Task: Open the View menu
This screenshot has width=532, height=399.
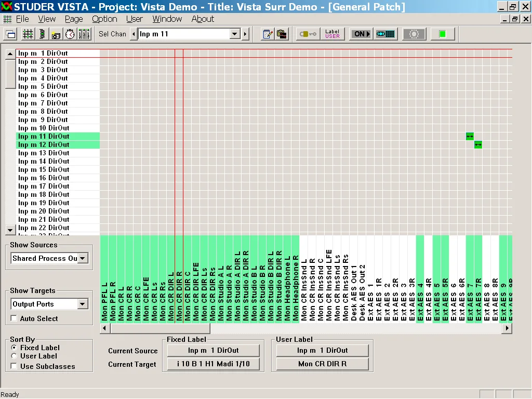Action: [47, 19]
